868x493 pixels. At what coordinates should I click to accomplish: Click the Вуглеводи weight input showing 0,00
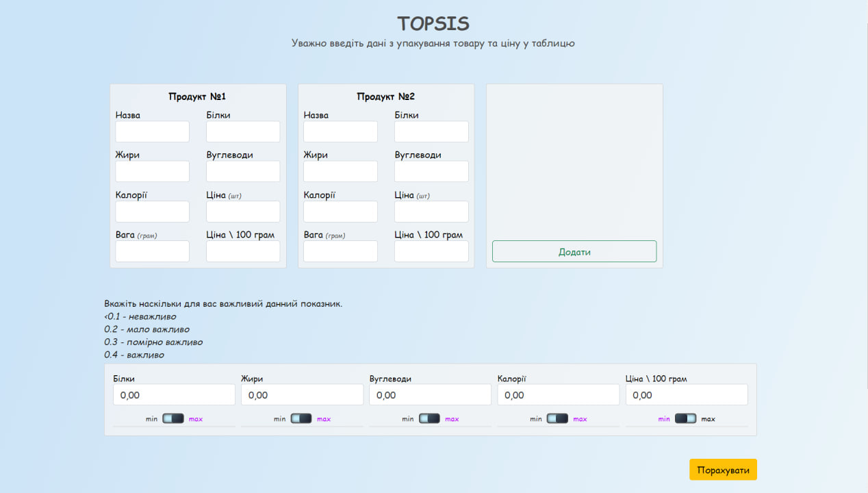tap(430, 394)
